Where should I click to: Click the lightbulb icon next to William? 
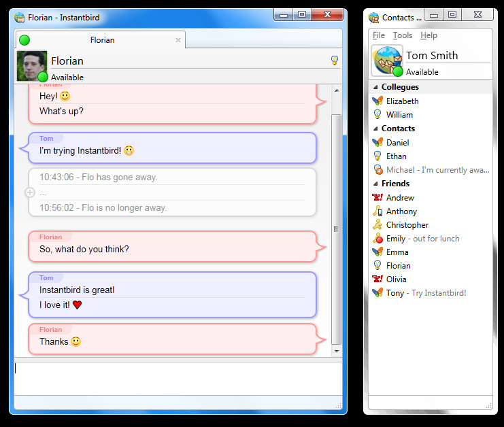(x=377, y=114)
